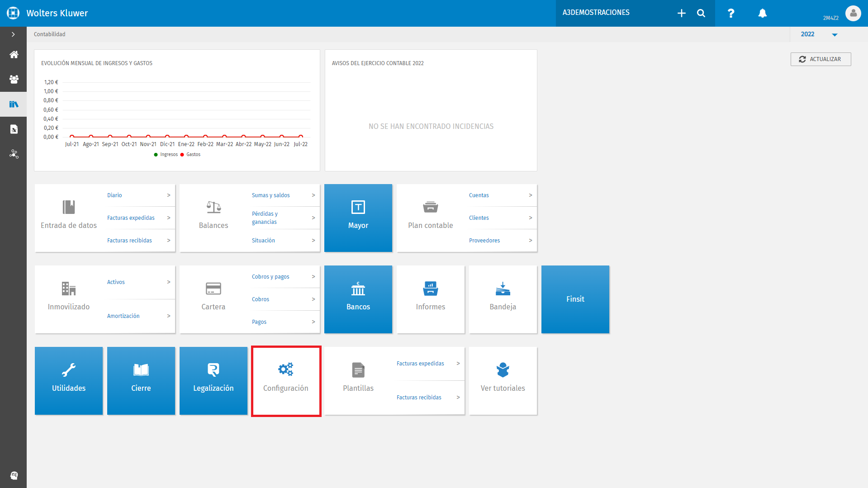Open the Bancos tile
This screenshot has height=488, width=868.
point(358,299)
